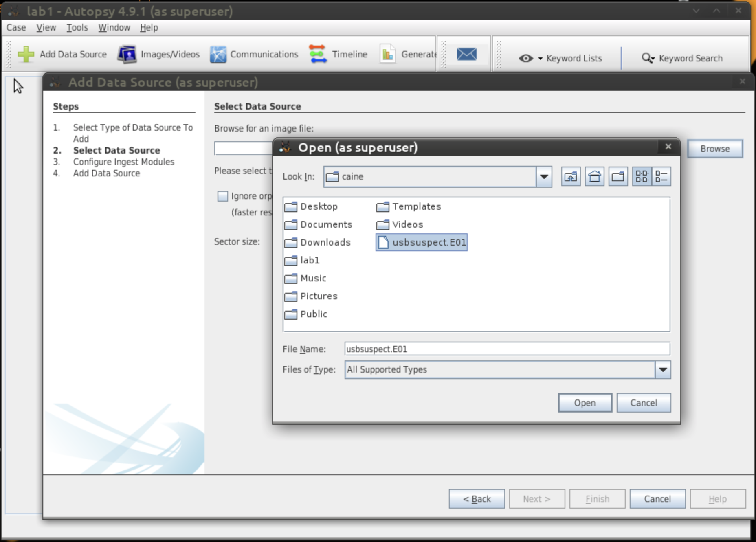Select the Pictures folder
This screenshot has height=542, width=756.
click(x=311, y=296)
